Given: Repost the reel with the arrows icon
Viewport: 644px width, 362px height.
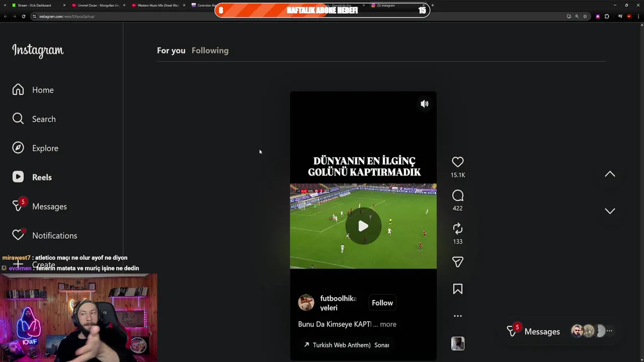Looking at the screenshot, I should tap(457, 229).
